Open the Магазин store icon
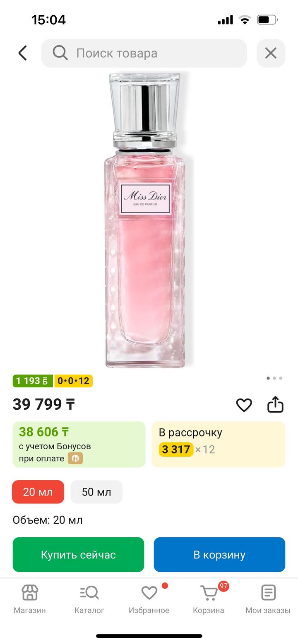This screenshot has width=298, height=644. click(30, 599)
